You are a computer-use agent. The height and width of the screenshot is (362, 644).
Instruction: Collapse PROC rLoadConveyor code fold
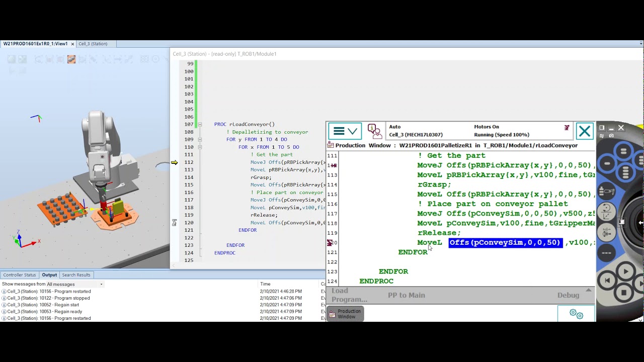pyautogui.click(x=200, y=124)
